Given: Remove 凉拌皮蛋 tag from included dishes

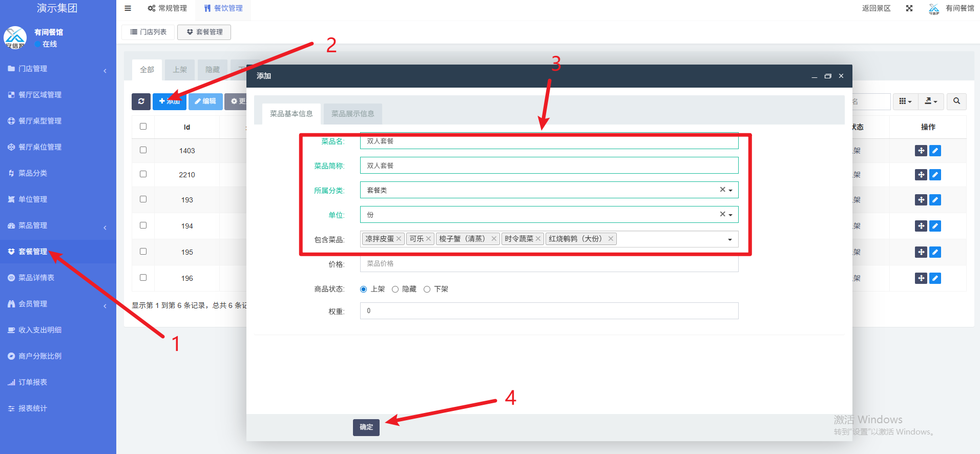Looking at the screenshot, I should click(399, 239).
